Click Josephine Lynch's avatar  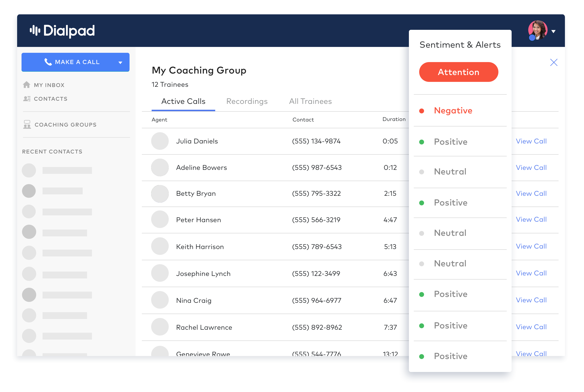[x=160, y=273]
